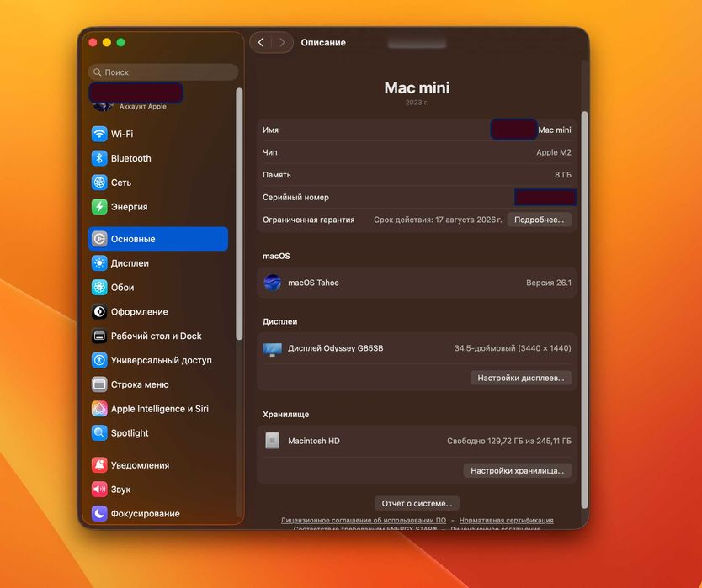Open the Уведомления bell icon
The height and width of the screenshot is (588, 702).
pos(99,465)
